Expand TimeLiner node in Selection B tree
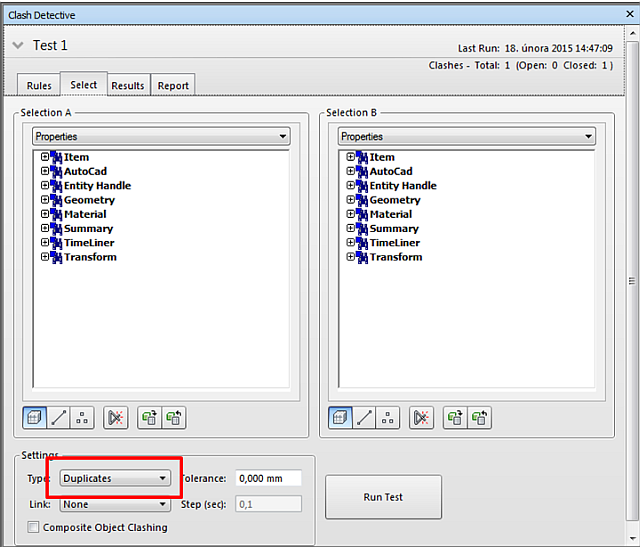 (351, 243)
